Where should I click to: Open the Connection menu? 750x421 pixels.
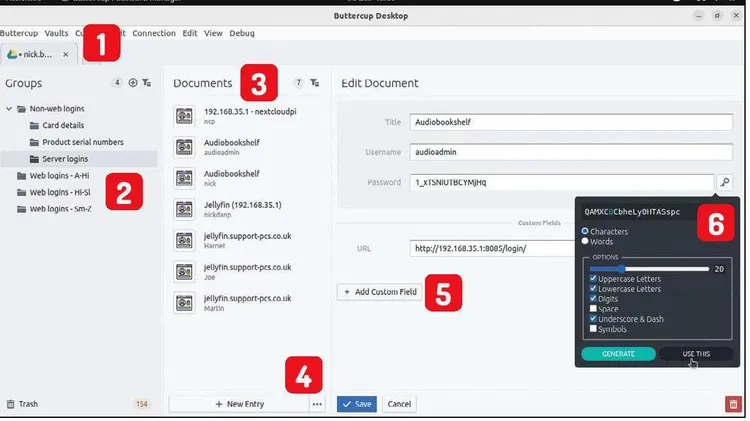pos(153,33)
